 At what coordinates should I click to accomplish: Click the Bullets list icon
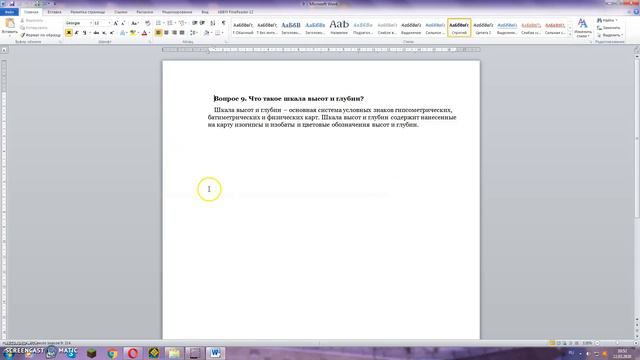click(159, 23)
